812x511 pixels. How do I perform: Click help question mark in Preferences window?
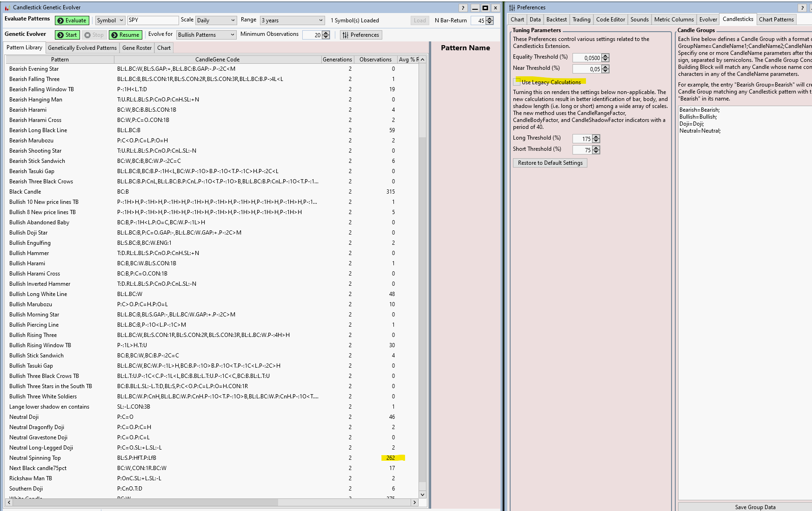[x=802, y=7]
